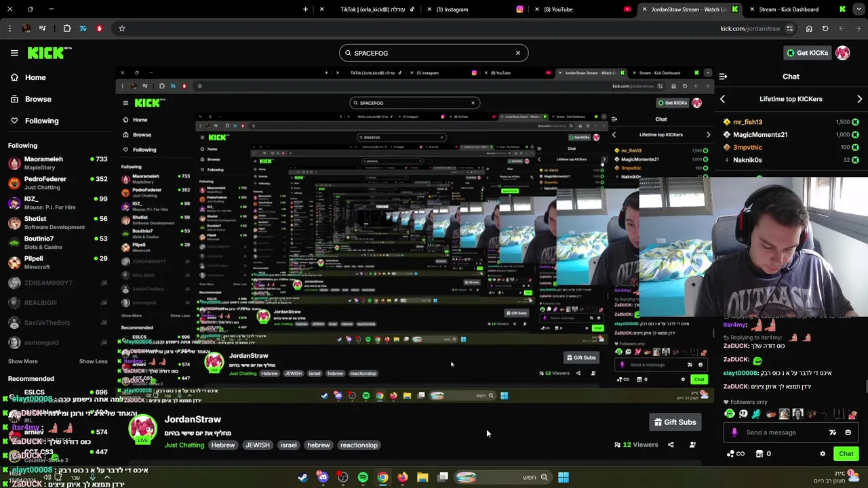The height and width of the screenshot is (488, 868).
Task: Click the JEWISH tag
Action: [257, 445]
